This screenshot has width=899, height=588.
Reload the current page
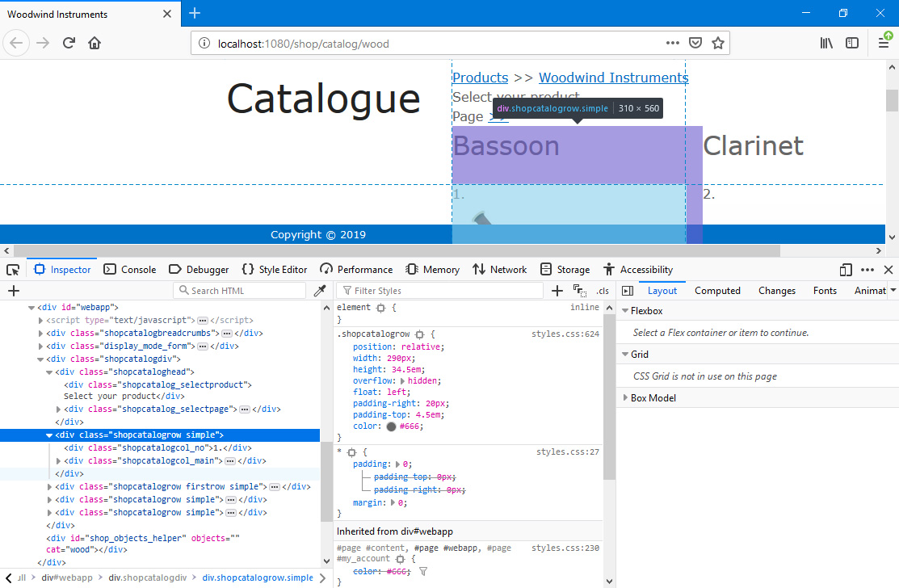(x=69, y=43)
